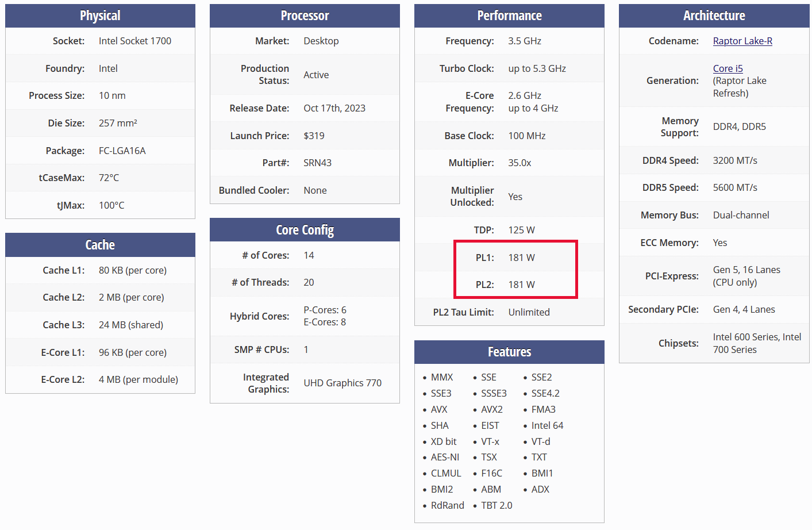Click the '181 W' value in the PL1 row
The image size is (812, 530).
pos(521,258)
